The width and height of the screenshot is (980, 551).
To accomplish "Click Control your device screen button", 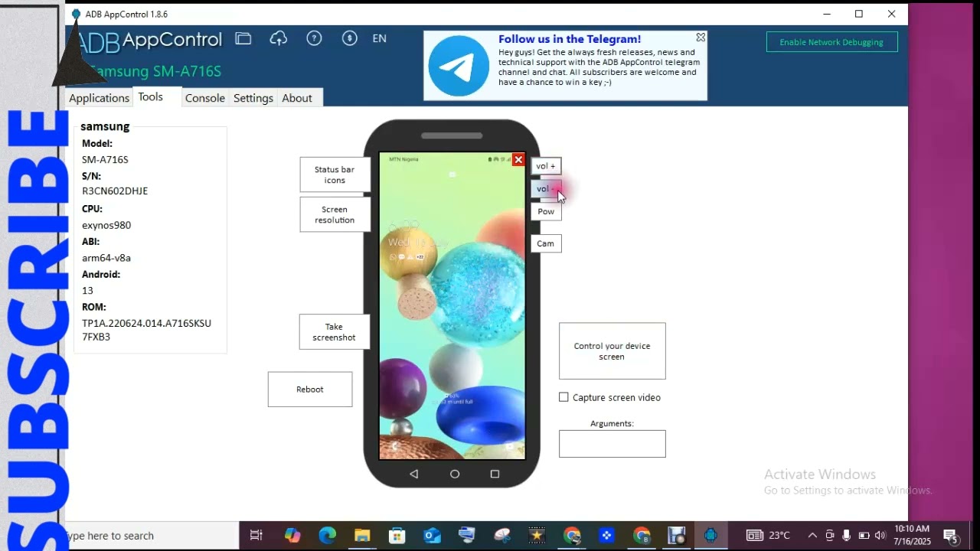I will click(x=612, y=351).
